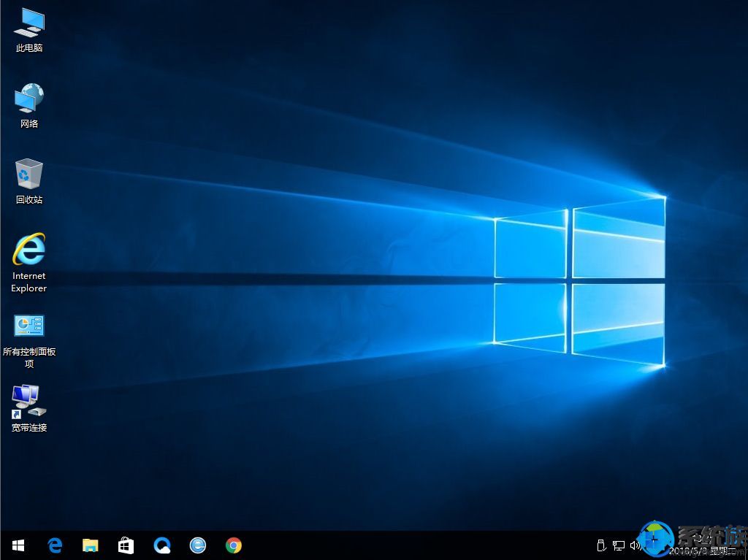Viewport: 748px width, 560px height.
Task: Open the Start menu
Action: pyautogui.click(x=18, y=545)
